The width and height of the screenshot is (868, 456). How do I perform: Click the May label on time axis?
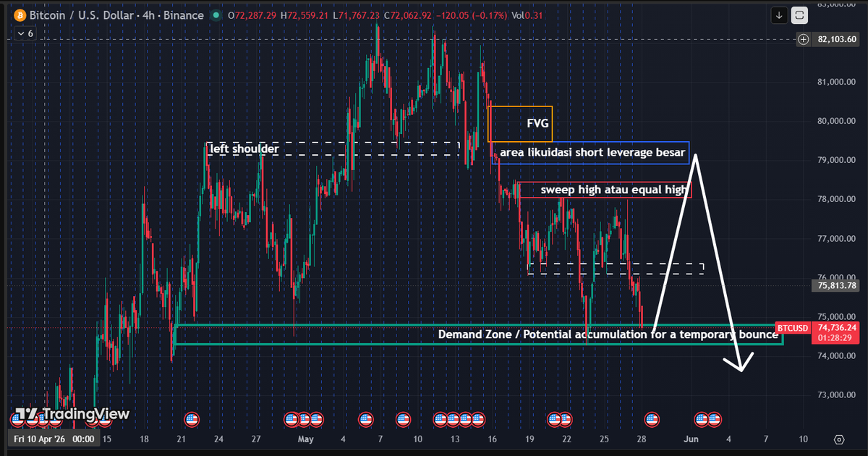click(x=305, y=439)
